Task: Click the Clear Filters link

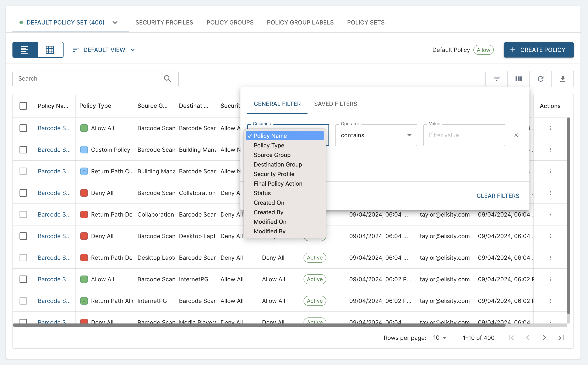Action: click(x=498, y=196)
